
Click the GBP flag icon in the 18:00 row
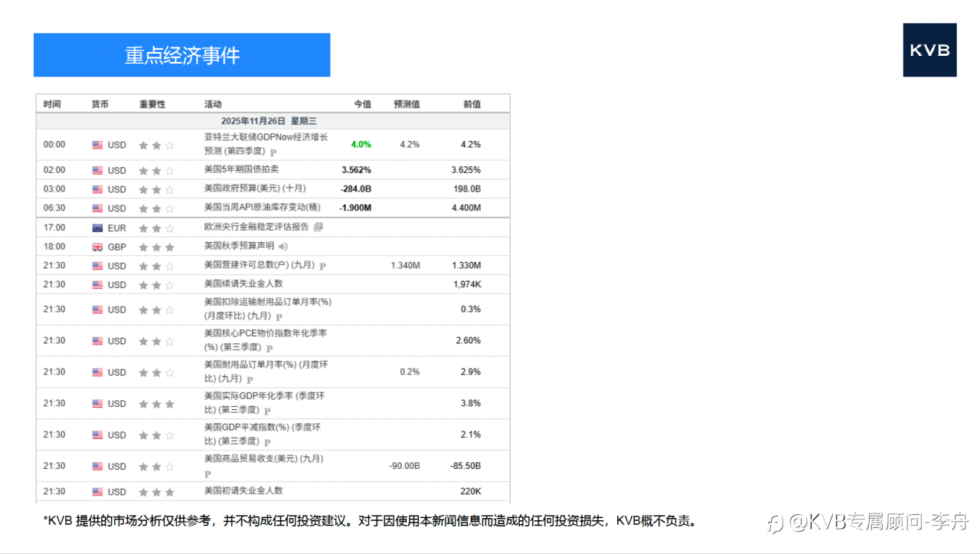click(x=97, y=247)
